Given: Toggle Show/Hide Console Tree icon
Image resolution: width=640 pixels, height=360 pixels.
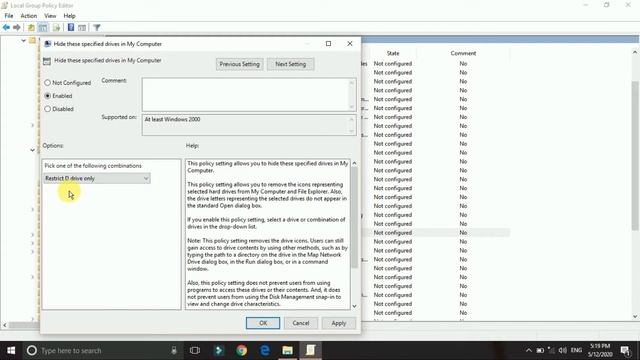Looking at the screenshot, I should coord(43,27).
